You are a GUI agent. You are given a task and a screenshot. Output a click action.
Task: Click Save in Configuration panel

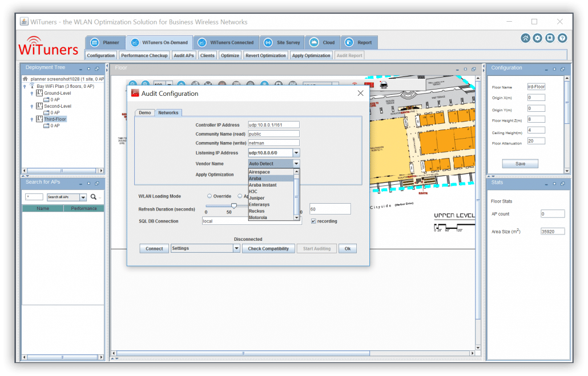[x=520, y=164]
